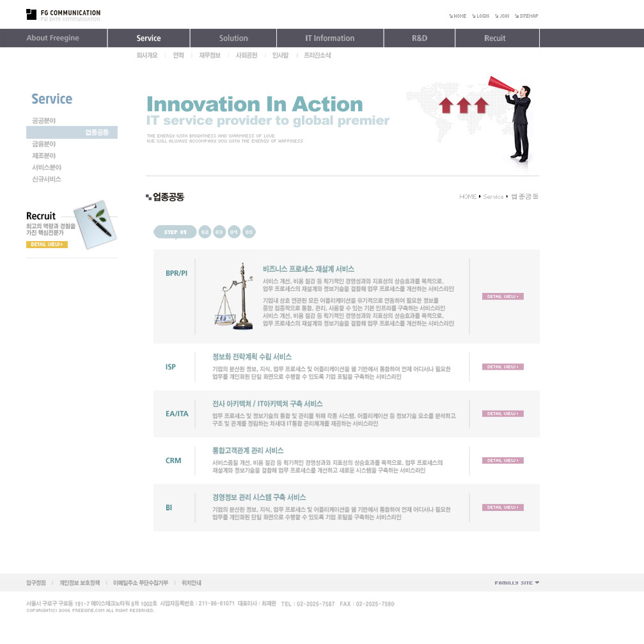Screen dimensions: 644x644
Task: Open the Solution main menu tab
Action: [233, 38]
